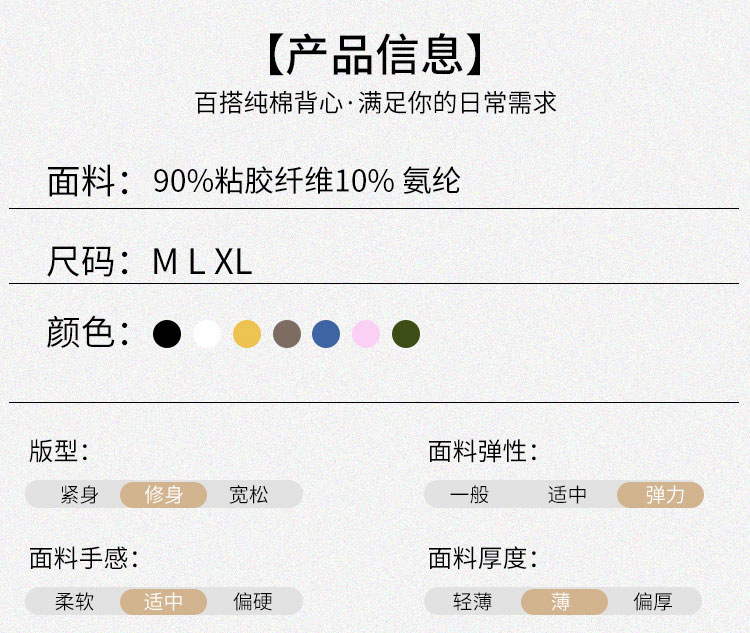This screenshot has height=633, width=750.
Task: Choose the pink color circle
Action: [x=366, y=333]
